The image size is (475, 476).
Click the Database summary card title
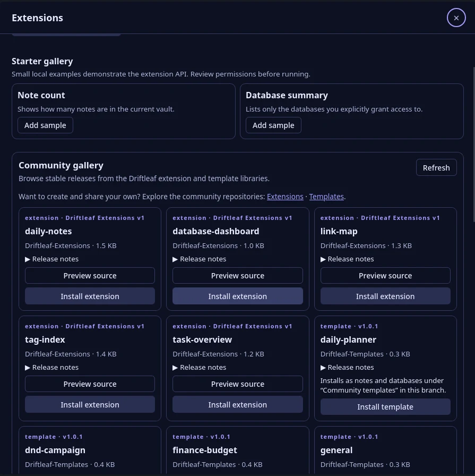[287, 95]
